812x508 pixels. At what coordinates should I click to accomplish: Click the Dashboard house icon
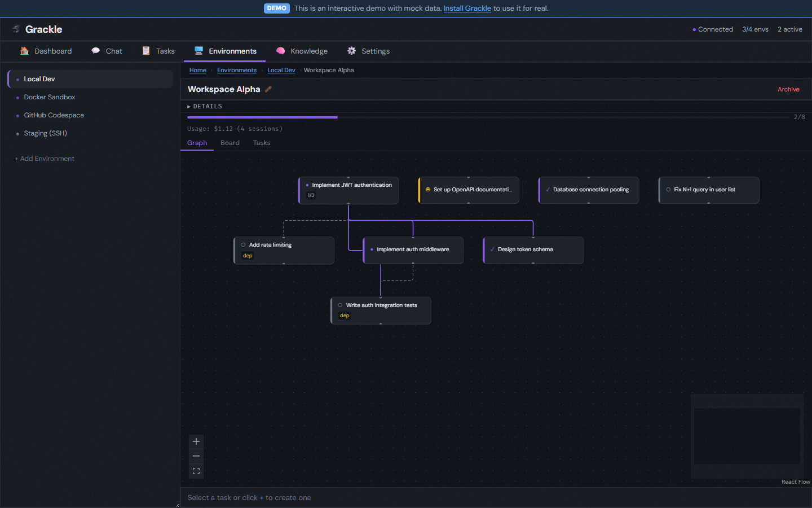24,51
